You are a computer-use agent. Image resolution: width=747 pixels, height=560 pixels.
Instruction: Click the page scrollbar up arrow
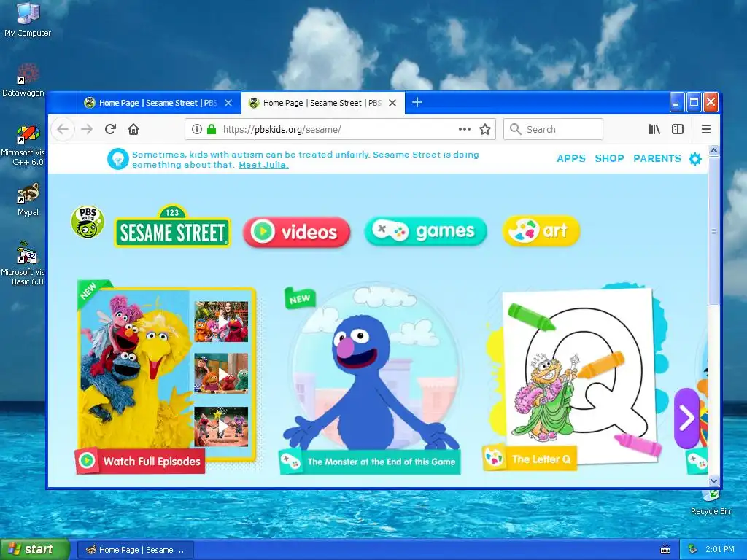tap(713, 150)
